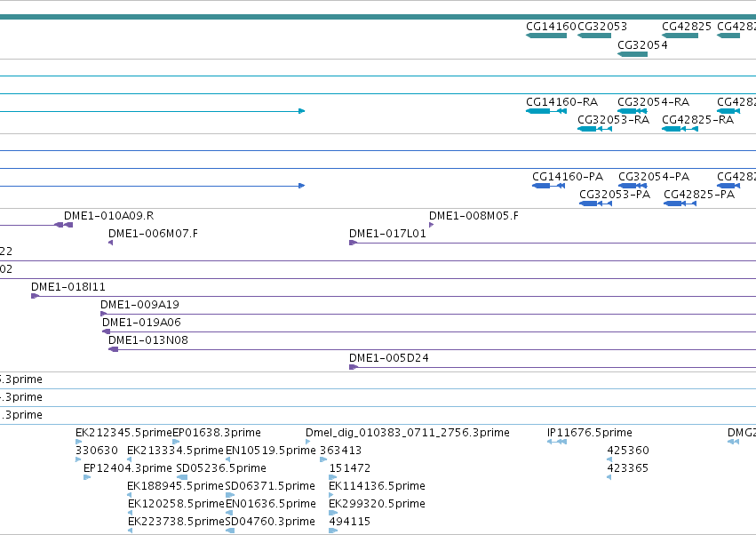756x535 pixels.
Task: Select EP12404.3prime EST arrow
Action: 87,477
